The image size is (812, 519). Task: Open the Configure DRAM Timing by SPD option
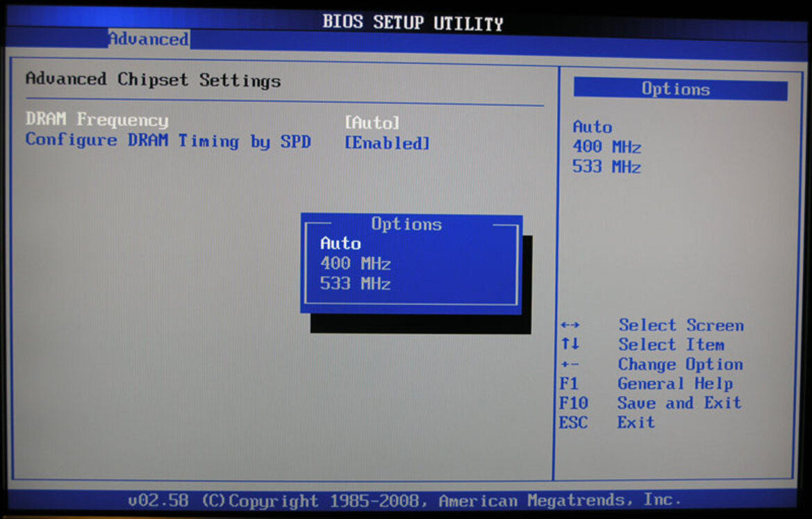pos(169,141)
